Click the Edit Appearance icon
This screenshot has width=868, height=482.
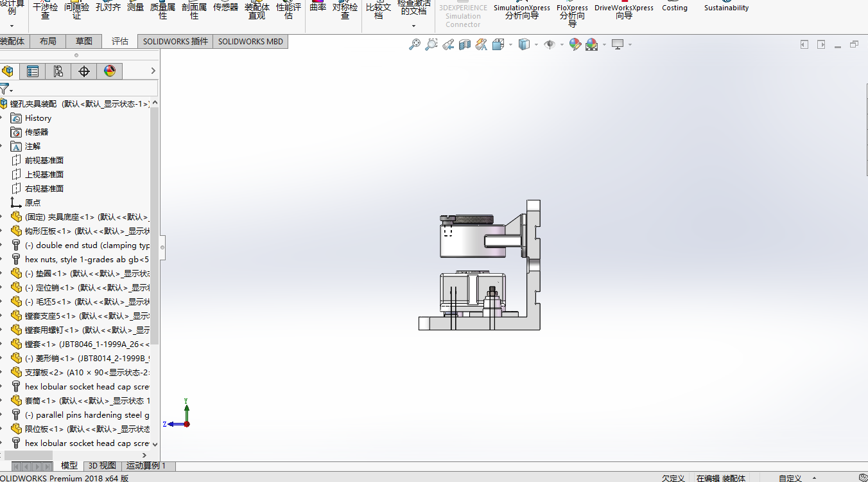[x=575, y=44]
